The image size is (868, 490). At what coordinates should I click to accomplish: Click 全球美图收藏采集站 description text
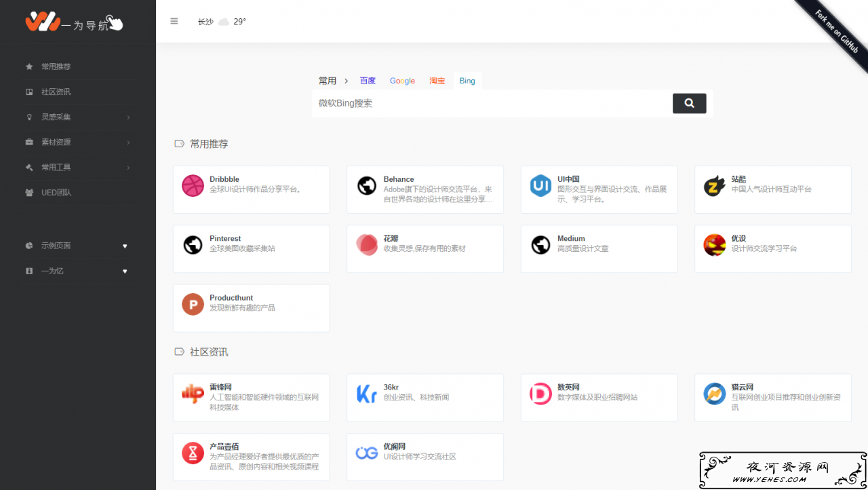242,249
